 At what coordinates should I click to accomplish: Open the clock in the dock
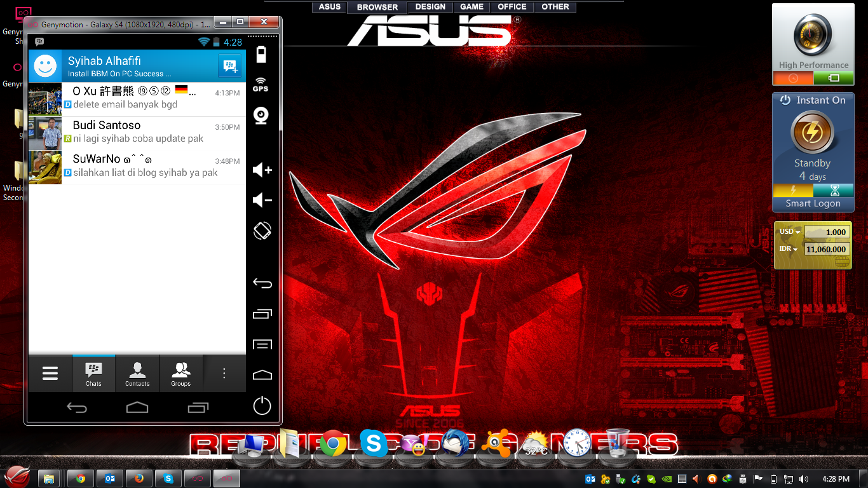click(x=576, y=443)
